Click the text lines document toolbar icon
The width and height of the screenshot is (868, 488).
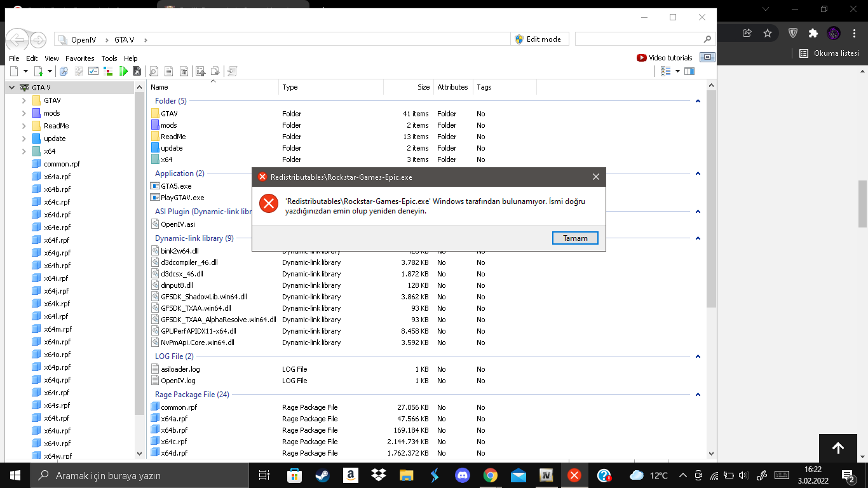point(169,71)
